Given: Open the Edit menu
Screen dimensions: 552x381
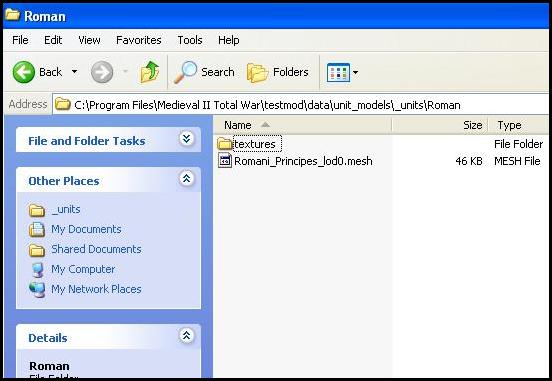Looking at the screenshot, I should 53,40.
